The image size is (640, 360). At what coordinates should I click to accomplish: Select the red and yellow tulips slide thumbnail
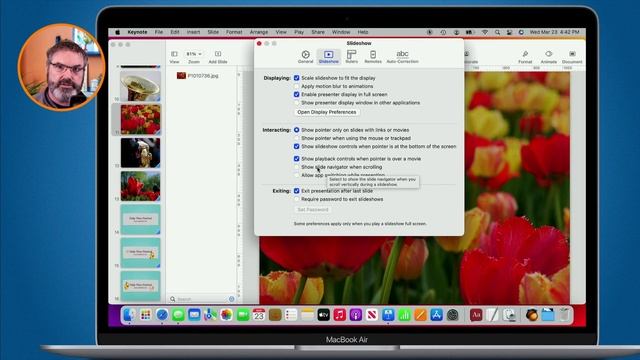point(140,119)
